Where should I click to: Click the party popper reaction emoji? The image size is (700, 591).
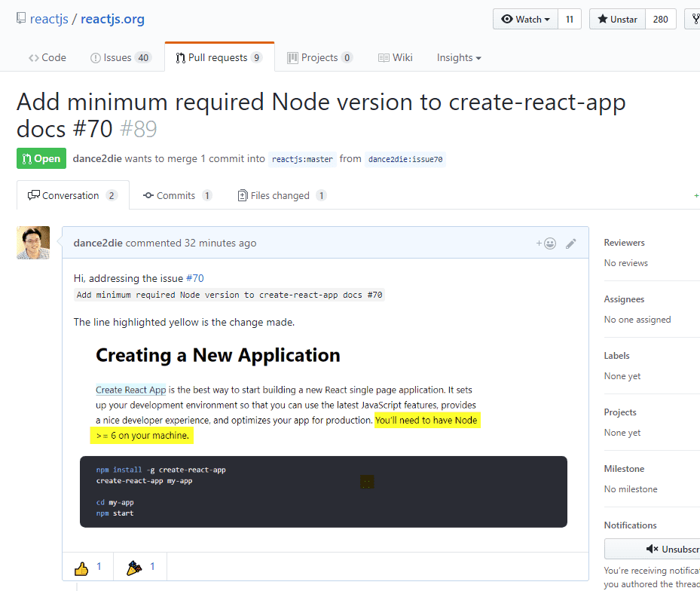click(x=134, y=568)
